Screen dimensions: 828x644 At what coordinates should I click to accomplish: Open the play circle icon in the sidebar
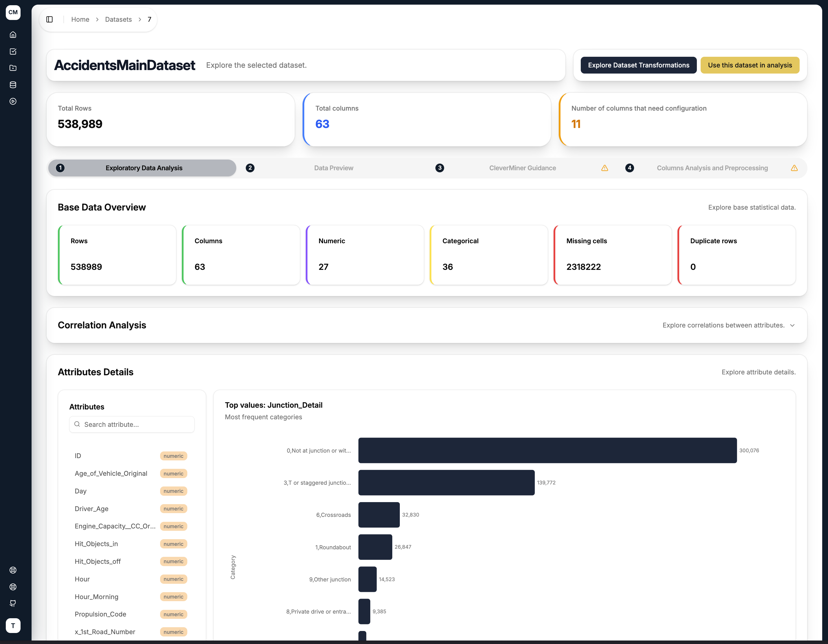(x=13, y=101)
